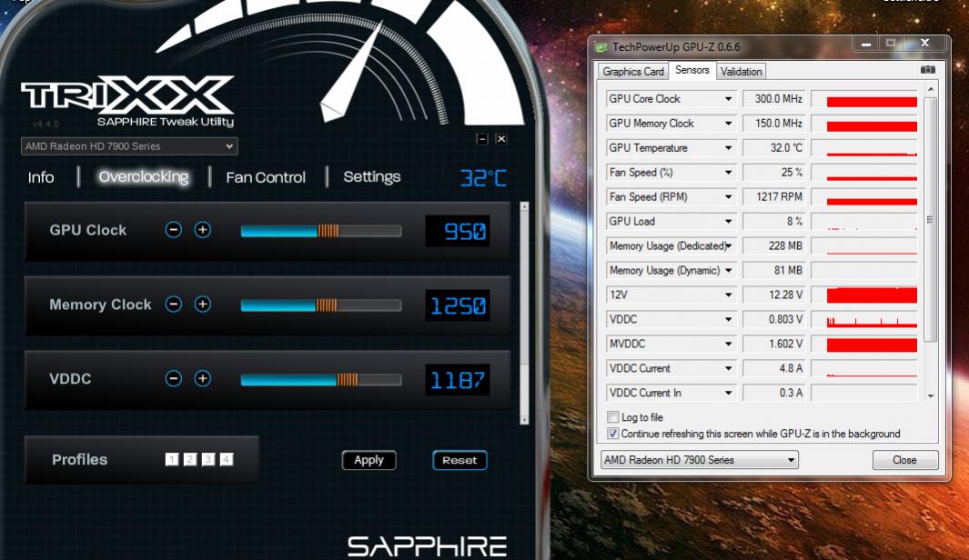Click the 32.0 °C temperature reading

point(774,148)
